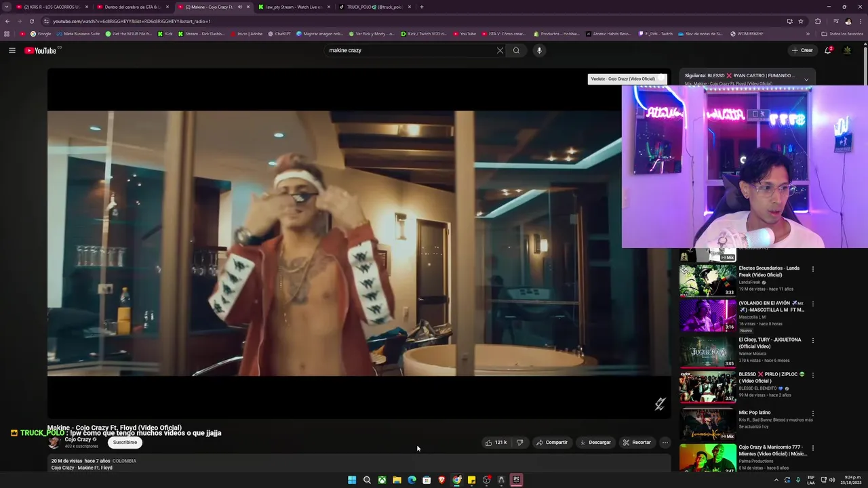Open the Todos los favoritos folder

pos(842,33)
